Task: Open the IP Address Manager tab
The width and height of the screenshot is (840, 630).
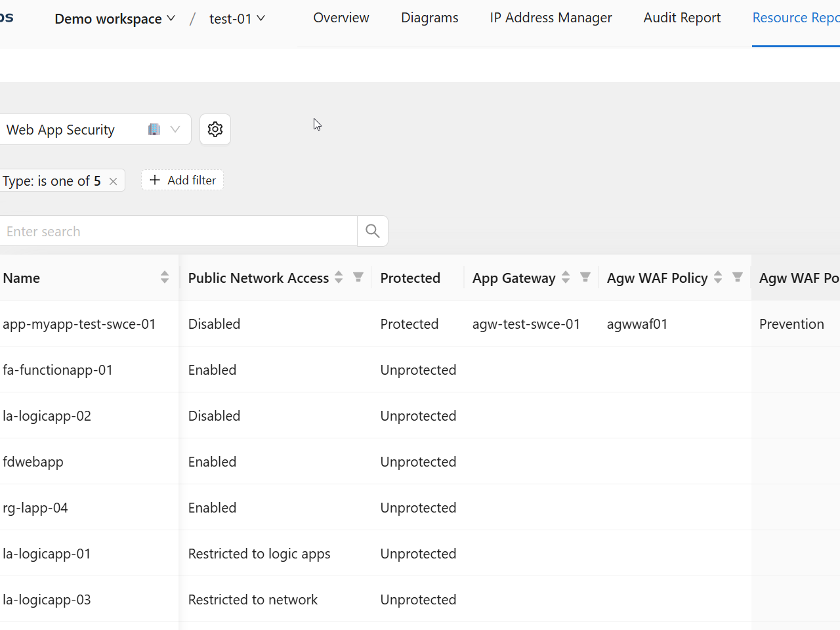Action: (551, 18)
